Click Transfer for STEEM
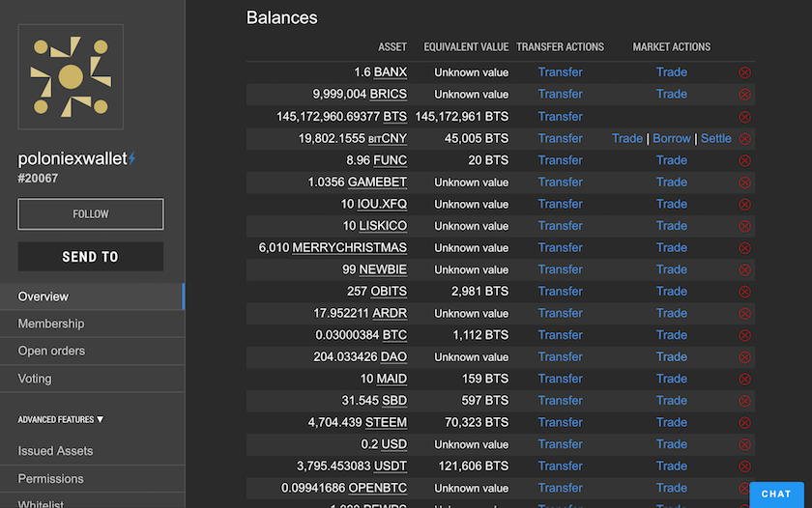The height and width of the screenshot is (508, 812). tap(560, 423)
